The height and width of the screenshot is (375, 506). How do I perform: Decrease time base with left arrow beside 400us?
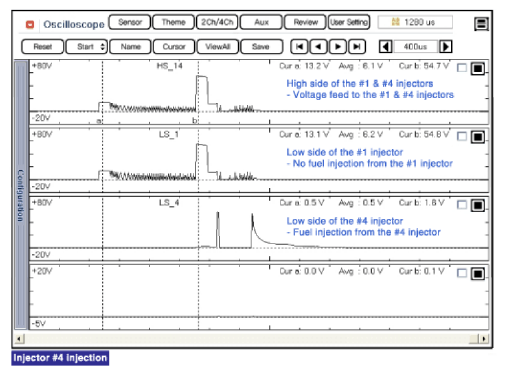tap(386, 47)
